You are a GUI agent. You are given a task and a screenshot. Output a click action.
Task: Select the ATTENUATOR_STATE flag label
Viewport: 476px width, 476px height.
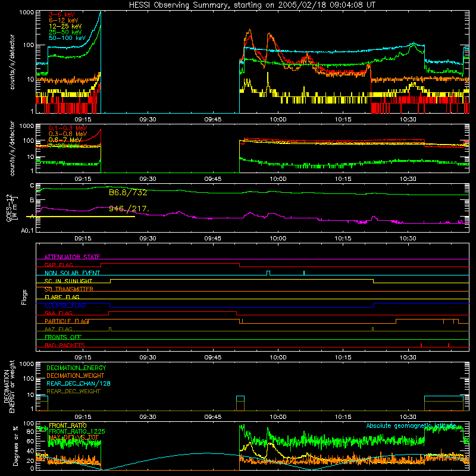tap(72, 257)
